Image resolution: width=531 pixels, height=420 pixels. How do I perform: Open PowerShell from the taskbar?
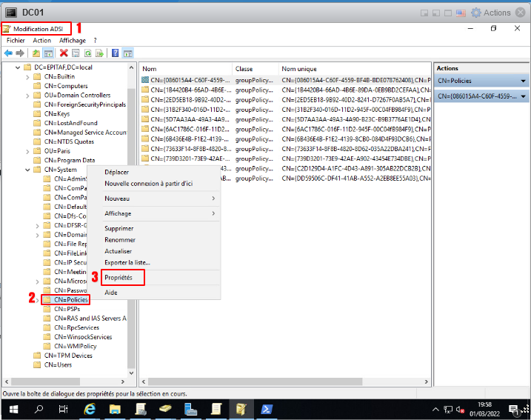point(266,409)
